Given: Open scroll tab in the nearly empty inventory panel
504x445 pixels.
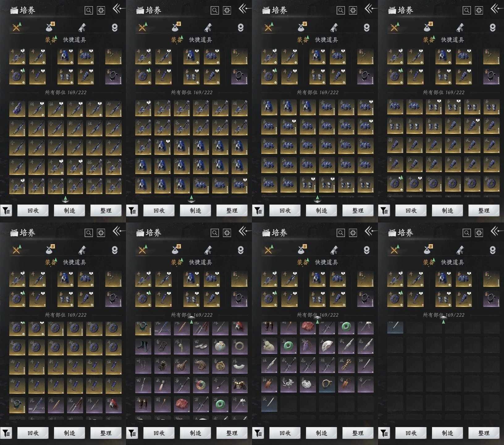Looking at the screenshot, I should [x=460, y=250].
